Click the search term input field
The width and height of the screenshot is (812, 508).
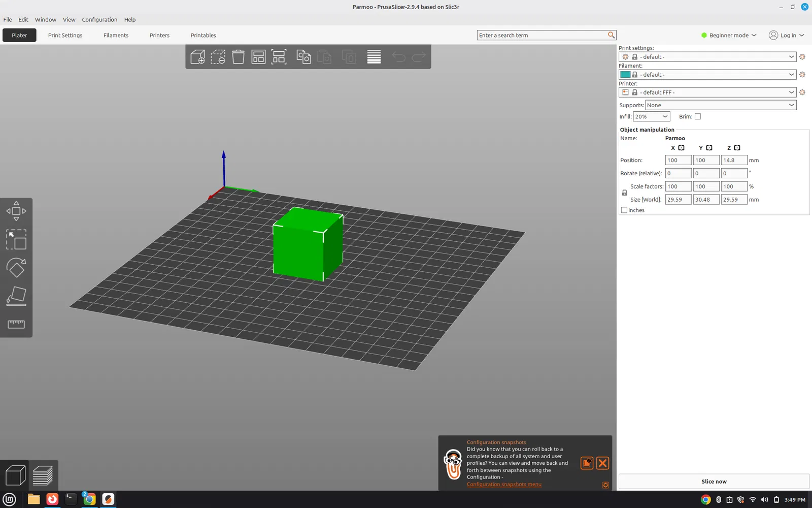click(x=542, y=35)
